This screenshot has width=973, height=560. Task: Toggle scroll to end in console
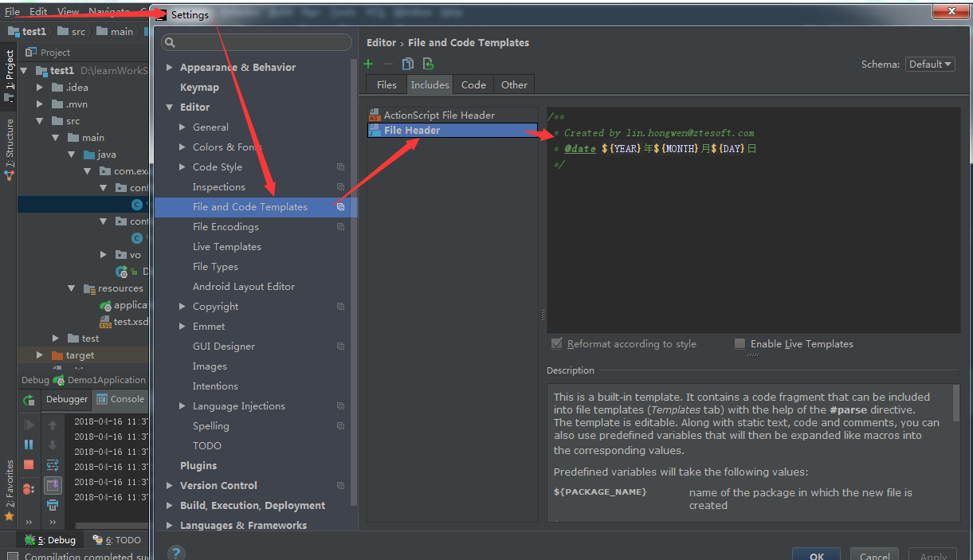[53, 485]
